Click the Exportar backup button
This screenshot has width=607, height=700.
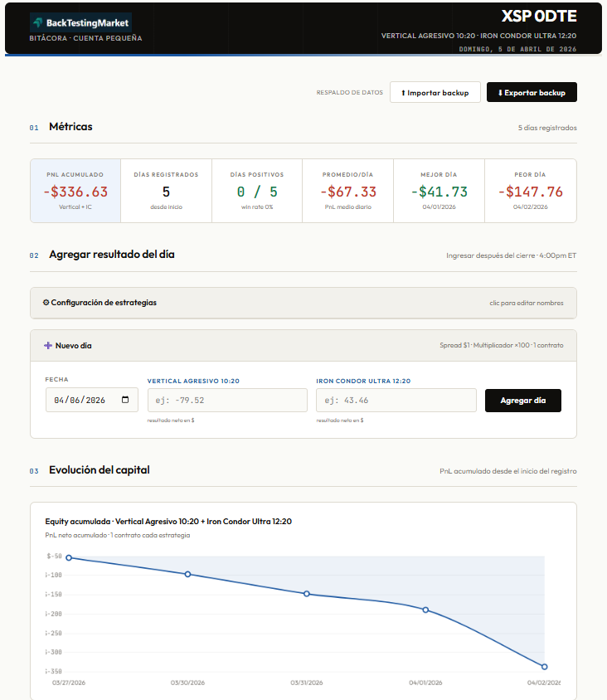[532, 93]
